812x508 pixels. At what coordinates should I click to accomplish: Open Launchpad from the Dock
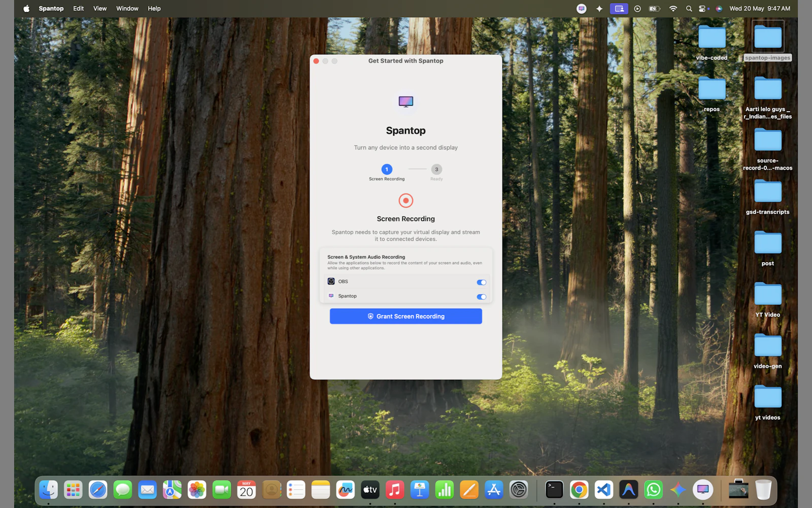click(73, 490)
